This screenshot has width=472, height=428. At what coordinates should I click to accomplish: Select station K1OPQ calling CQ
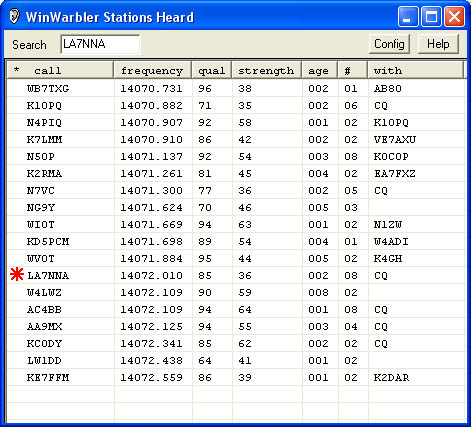236,106
